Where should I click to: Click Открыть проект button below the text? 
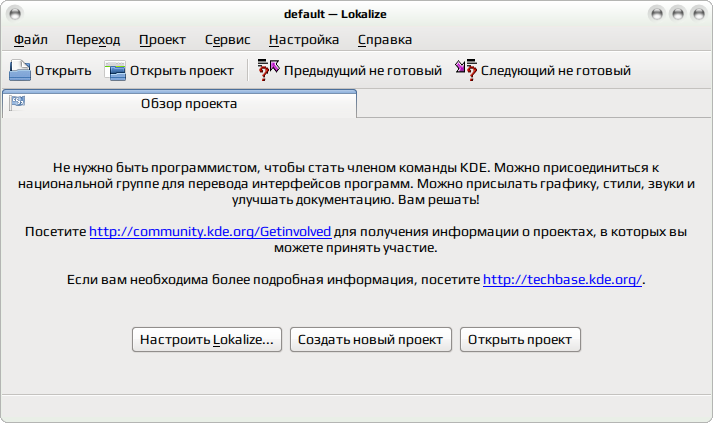(520, 339)
